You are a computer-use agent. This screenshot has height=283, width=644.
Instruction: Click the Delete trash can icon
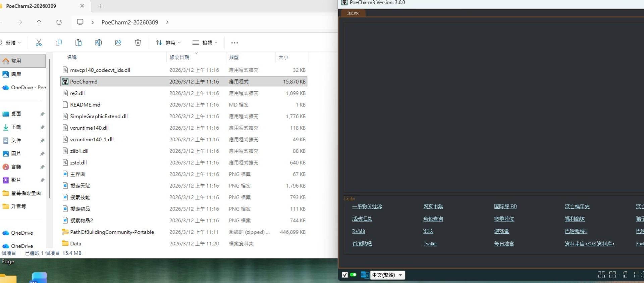pyautogui.click(x=138, y=43)
